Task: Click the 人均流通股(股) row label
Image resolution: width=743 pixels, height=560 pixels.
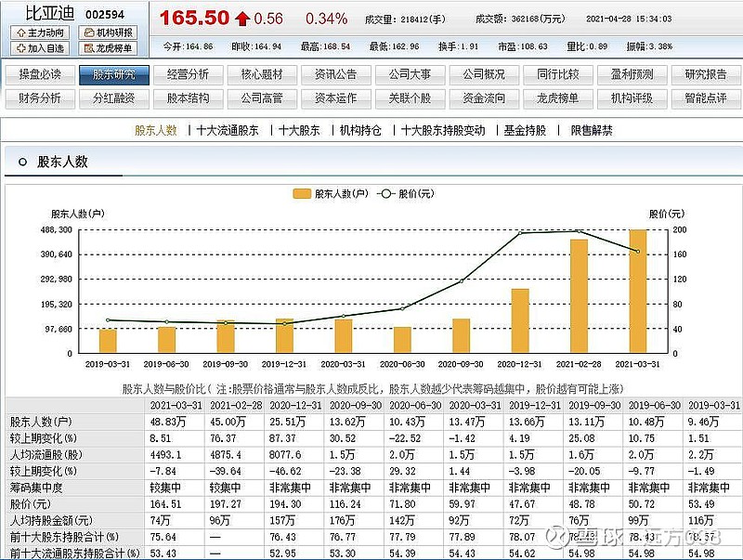Action: click(46, 455)
